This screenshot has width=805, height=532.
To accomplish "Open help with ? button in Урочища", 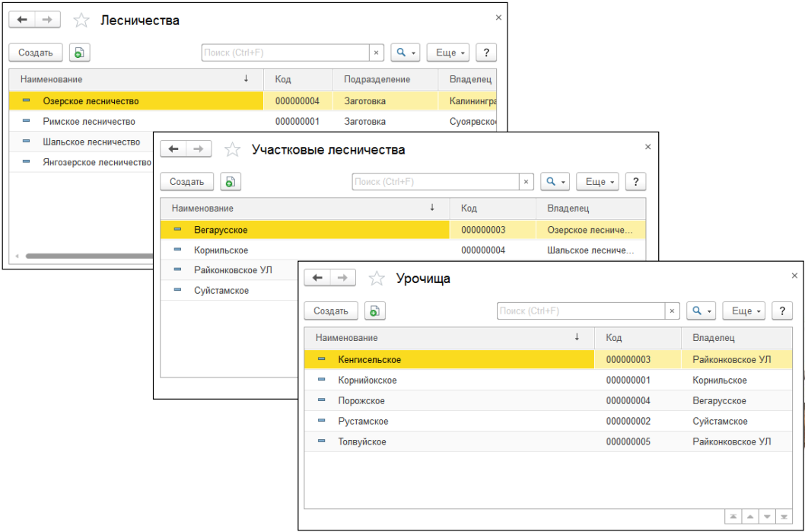I will point(782,311).
